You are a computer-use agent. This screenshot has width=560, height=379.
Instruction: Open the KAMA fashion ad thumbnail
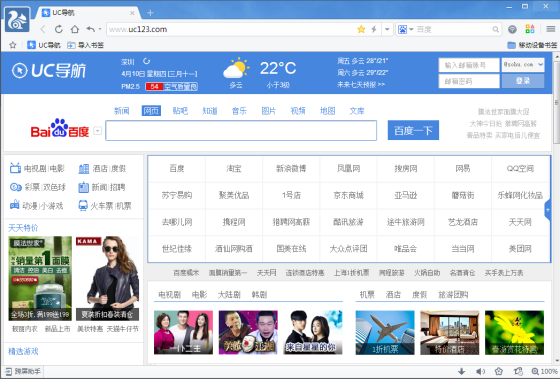click(x=108, y=278)
